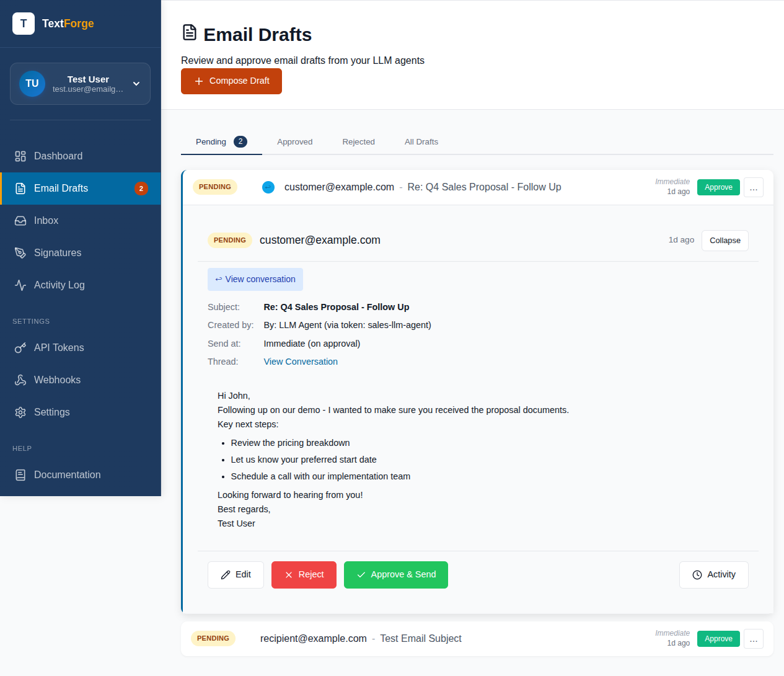Screen dimensions: 784x676
Task: Open the View Conversation thread link
Action: pyautogui.click(x=301, y=362)
